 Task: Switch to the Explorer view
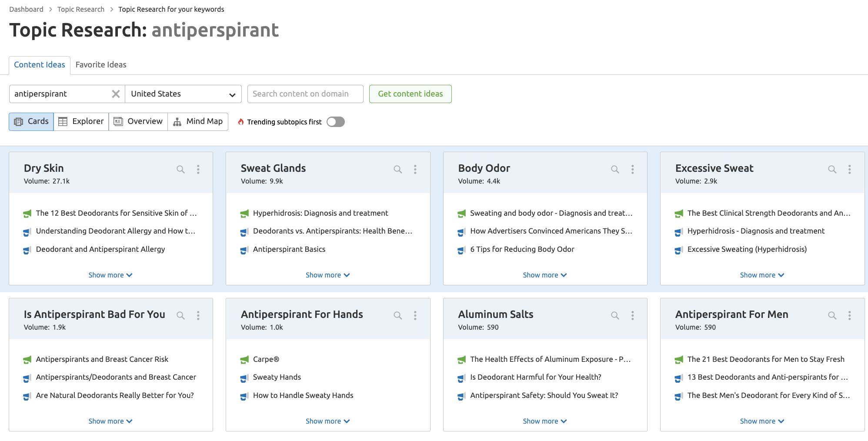[x=81, y=121]
